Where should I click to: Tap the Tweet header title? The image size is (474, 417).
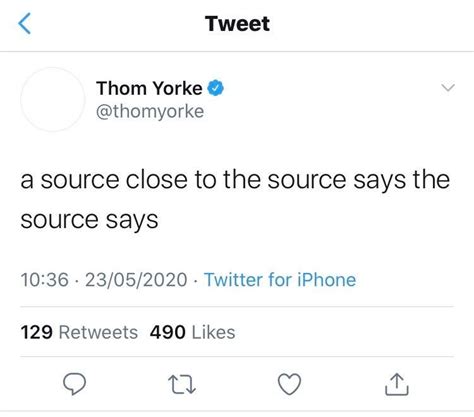(x=237, y=24)
